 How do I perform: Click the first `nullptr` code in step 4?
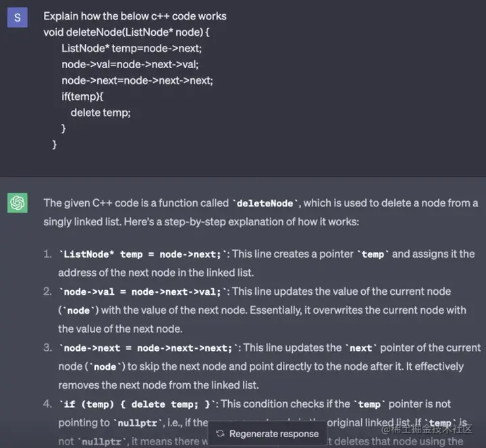point(138,423)
